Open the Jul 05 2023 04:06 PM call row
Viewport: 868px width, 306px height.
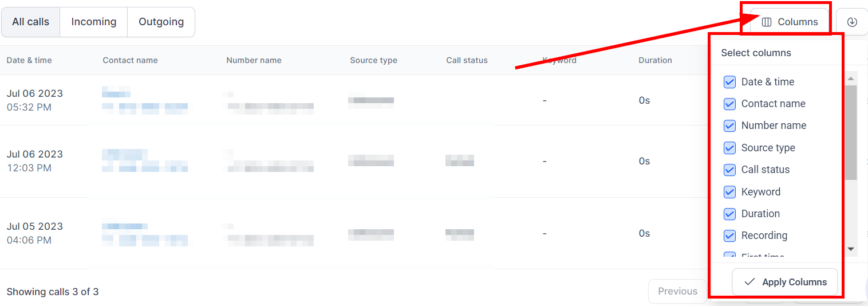click(35, 233)
